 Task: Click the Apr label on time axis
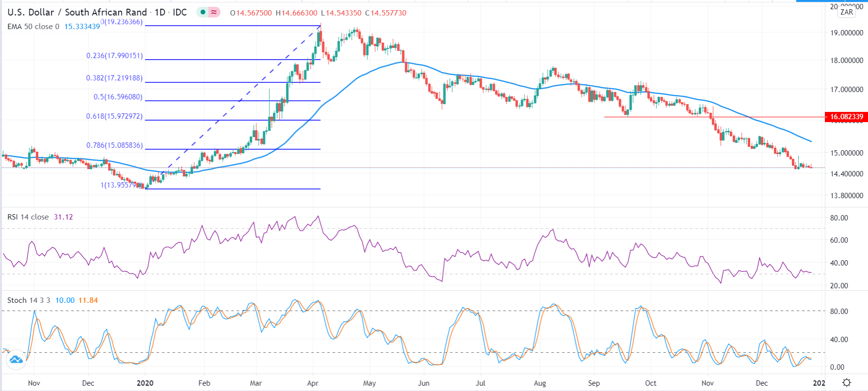313,383
